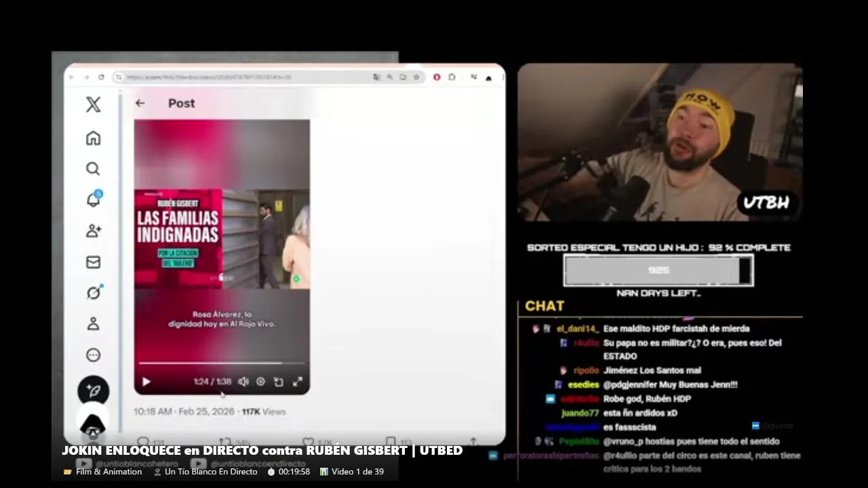868x488 pixels.
Task: Open Messages envelope in X sidebar
Action: tap(94, 262)
